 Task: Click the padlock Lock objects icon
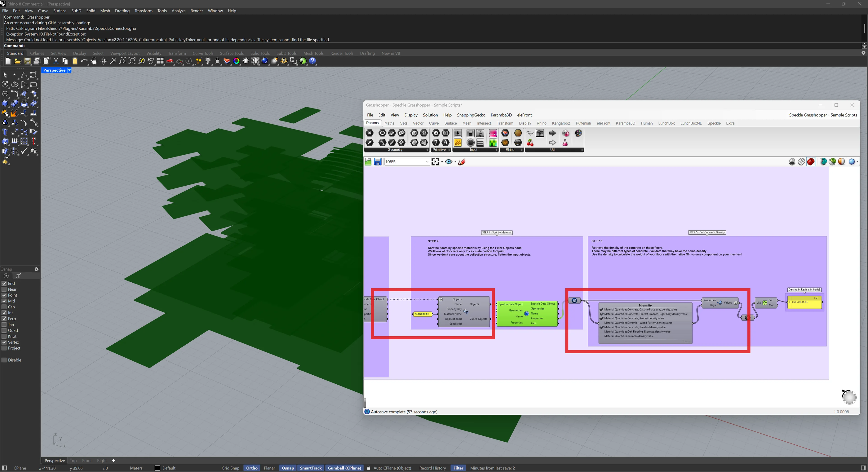click(x=217, y=61)
